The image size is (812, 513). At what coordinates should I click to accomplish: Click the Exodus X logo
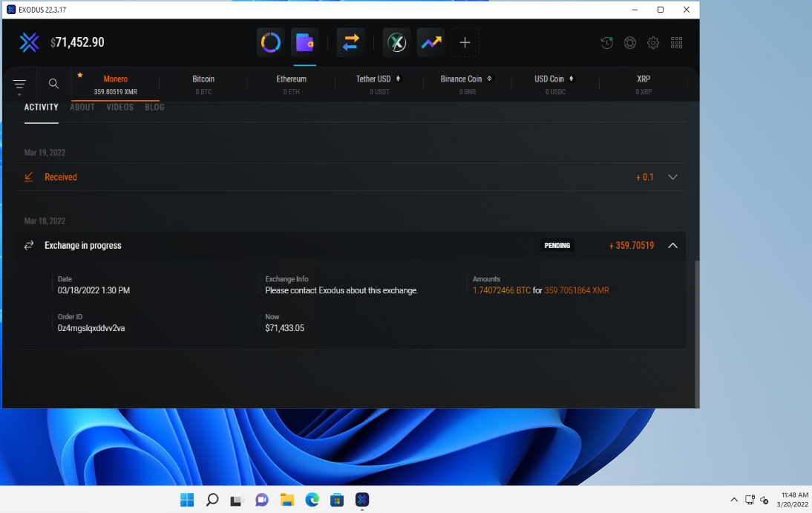tap(29, 42)
